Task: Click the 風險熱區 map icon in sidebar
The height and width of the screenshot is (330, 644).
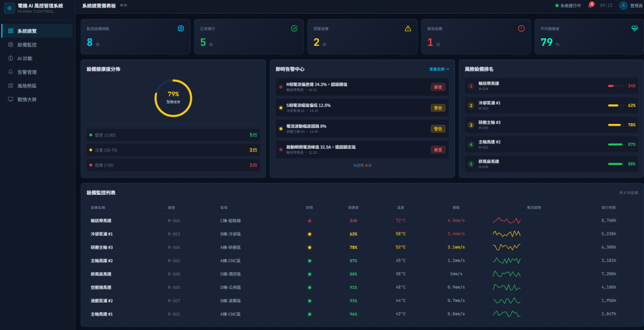Action: [11, 86]
